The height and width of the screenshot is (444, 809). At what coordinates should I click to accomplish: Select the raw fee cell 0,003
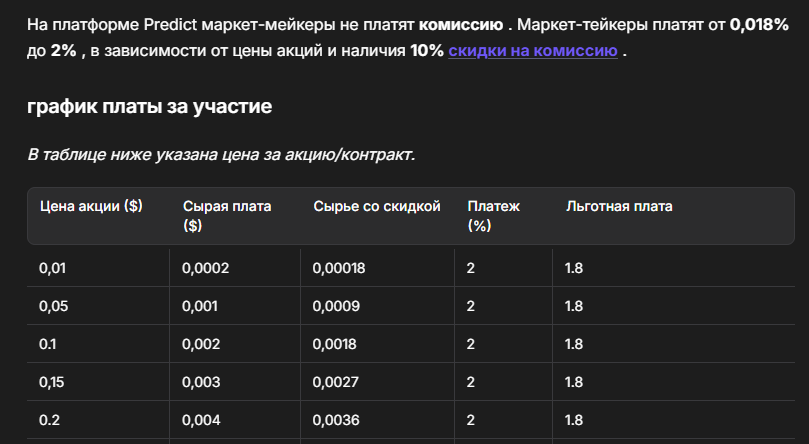[x=201, y=382]
